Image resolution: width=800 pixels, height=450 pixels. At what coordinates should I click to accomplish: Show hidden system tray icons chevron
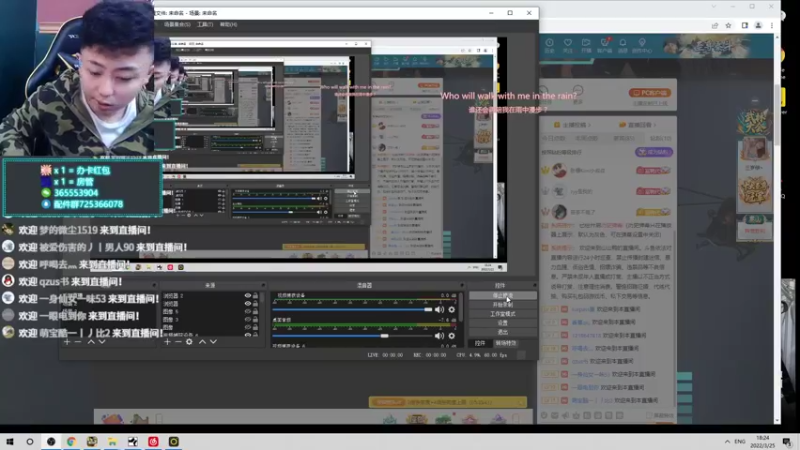pos(727,441)
